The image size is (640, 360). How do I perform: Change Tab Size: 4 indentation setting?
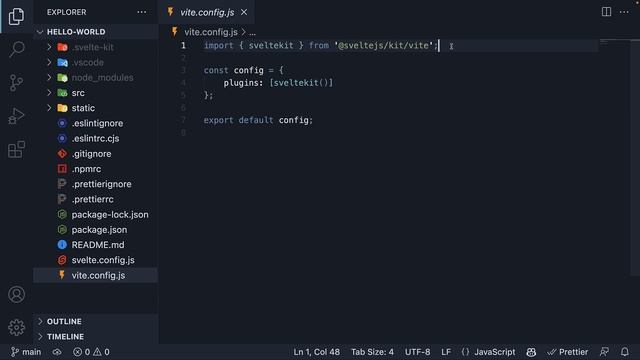tap(372, 352)
